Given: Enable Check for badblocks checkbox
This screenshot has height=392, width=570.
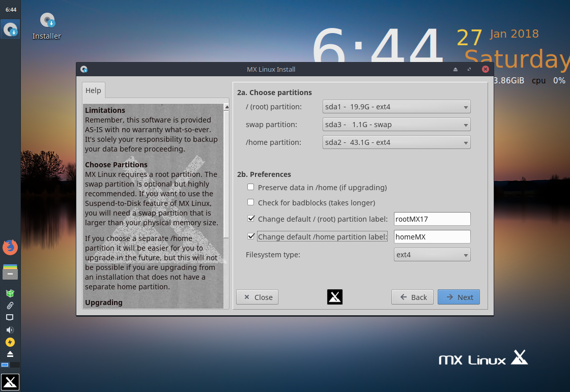Looking at the screenshot, I should (251, 202).
